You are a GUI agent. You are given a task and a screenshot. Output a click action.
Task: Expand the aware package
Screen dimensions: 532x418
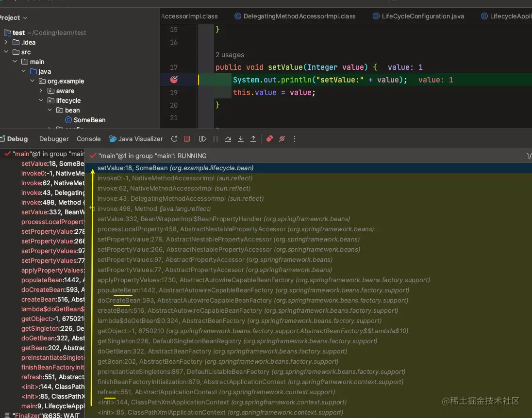tap(41, 91)
